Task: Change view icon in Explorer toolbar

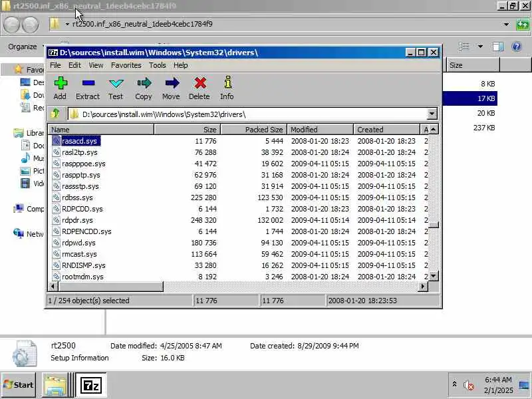Action: tap(464, 47)
